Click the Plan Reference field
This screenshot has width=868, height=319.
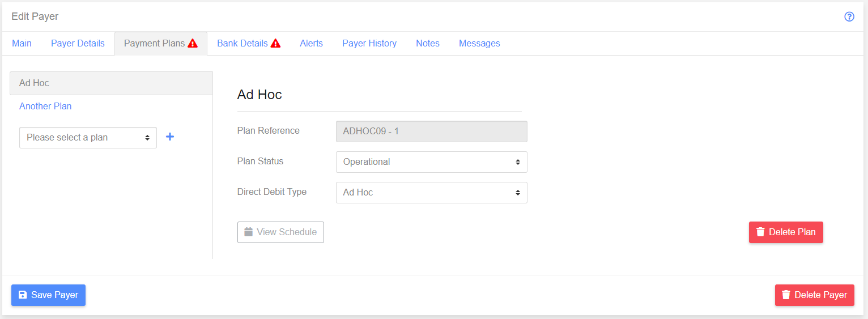(431, 131)
